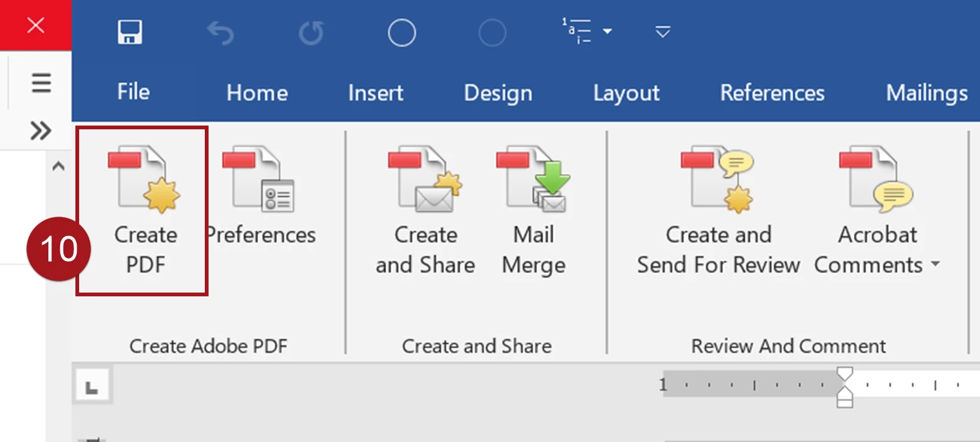Switch to the Insert tab
This screenshot has height=442, width=980.
pyautogui.click(x=376, y=93)
